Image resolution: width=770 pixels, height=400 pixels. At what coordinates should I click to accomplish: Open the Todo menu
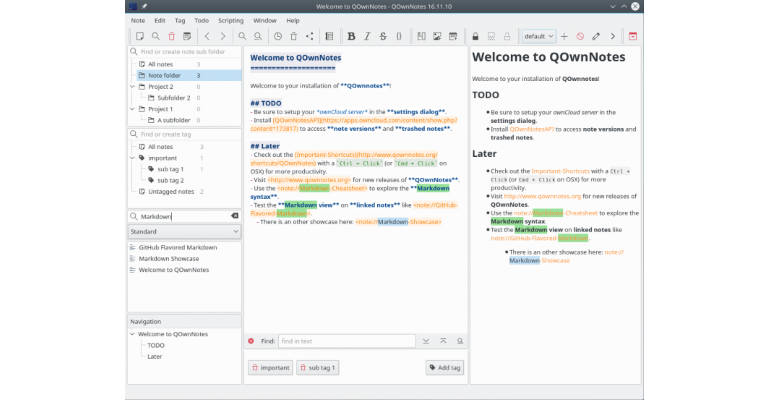pos(201,21)
